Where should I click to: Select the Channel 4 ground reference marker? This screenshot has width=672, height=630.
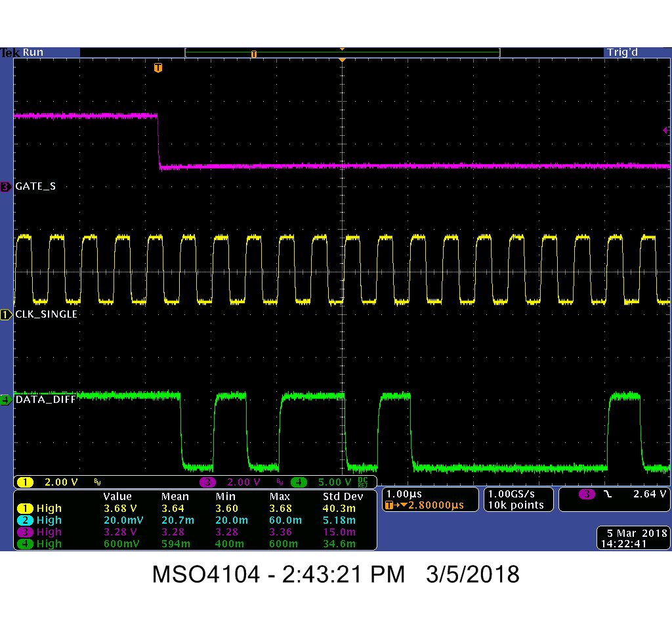pos(7,400)
